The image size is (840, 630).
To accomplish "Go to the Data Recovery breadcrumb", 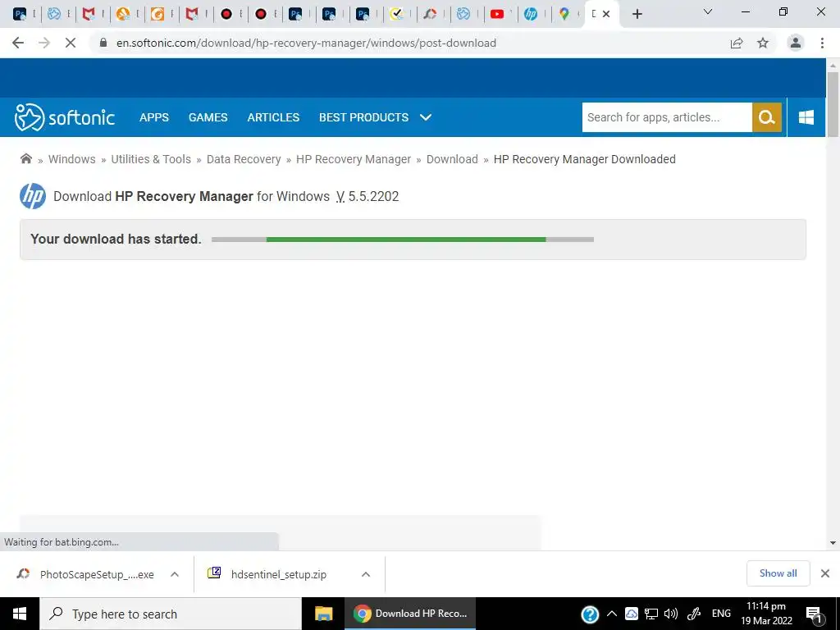I will coord(244,159).
